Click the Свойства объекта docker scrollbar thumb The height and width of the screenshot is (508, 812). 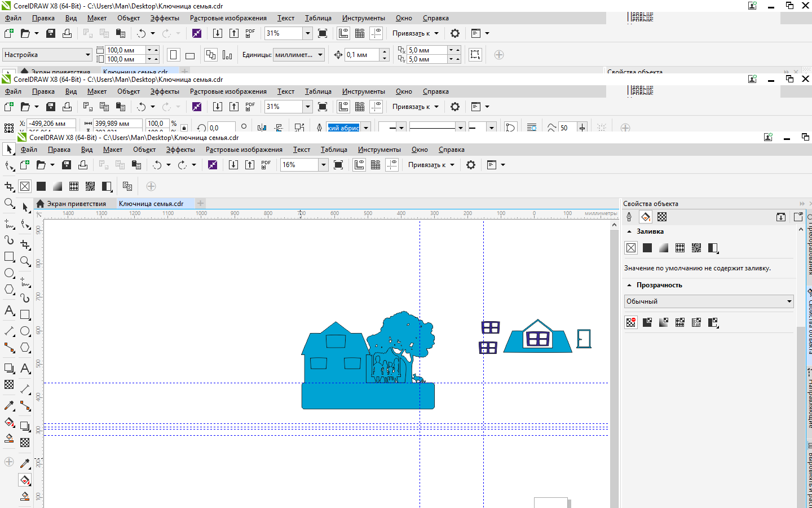point(801,416)
